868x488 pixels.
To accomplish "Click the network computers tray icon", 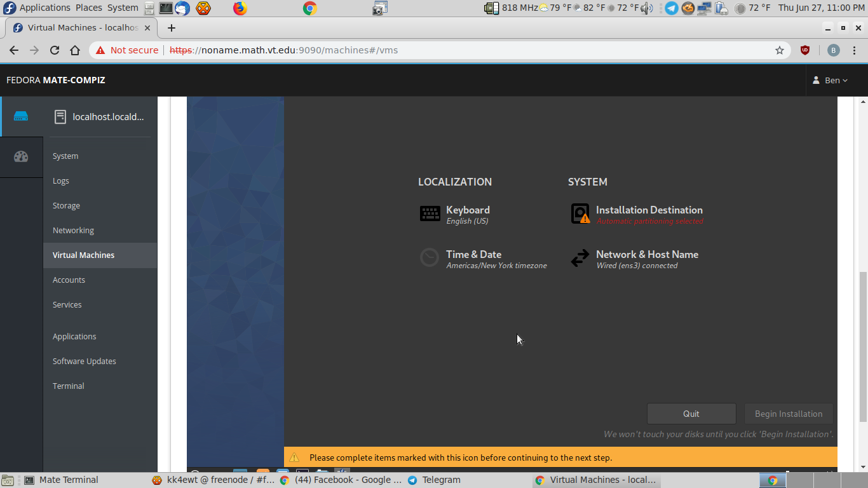I will click(x=704, y=8).
